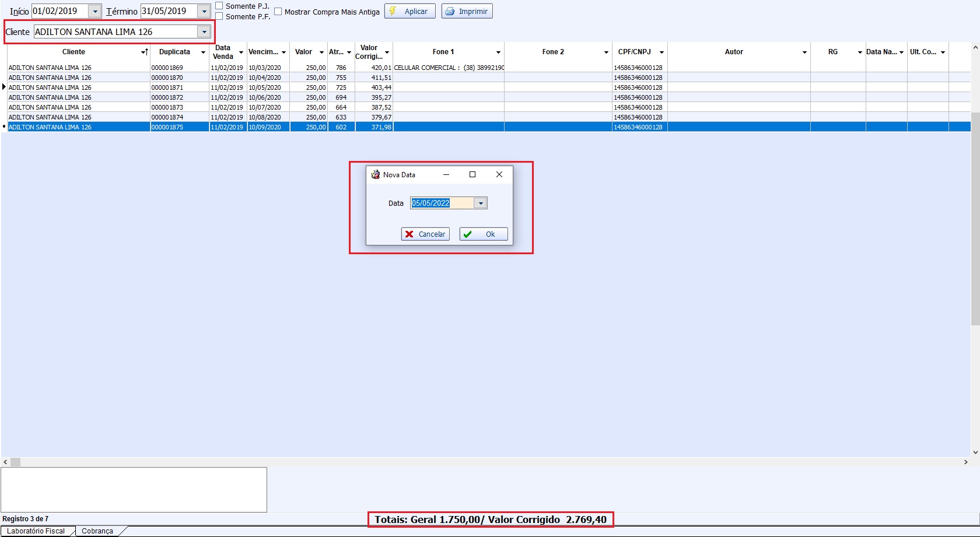Screen dimensions: 980x537
Task: Click the green checkmark on Ok
Action: [468, 234]
